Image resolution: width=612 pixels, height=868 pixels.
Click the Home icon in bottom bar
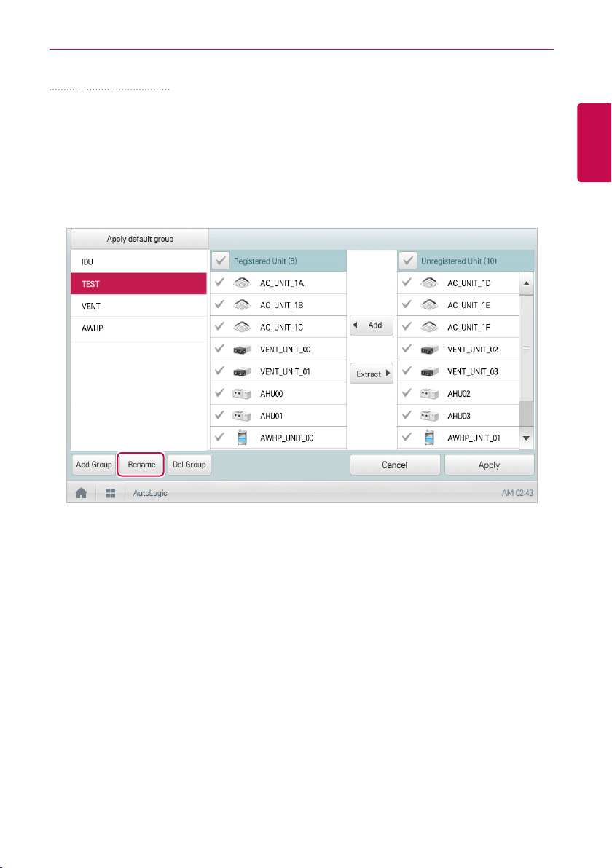click(x=82, y=493)
